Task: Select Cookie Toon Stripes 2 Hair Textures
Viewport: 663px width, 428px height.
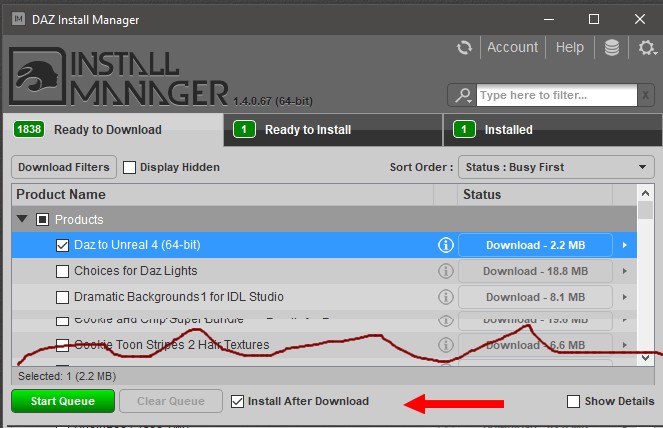Action: [324, 345]
